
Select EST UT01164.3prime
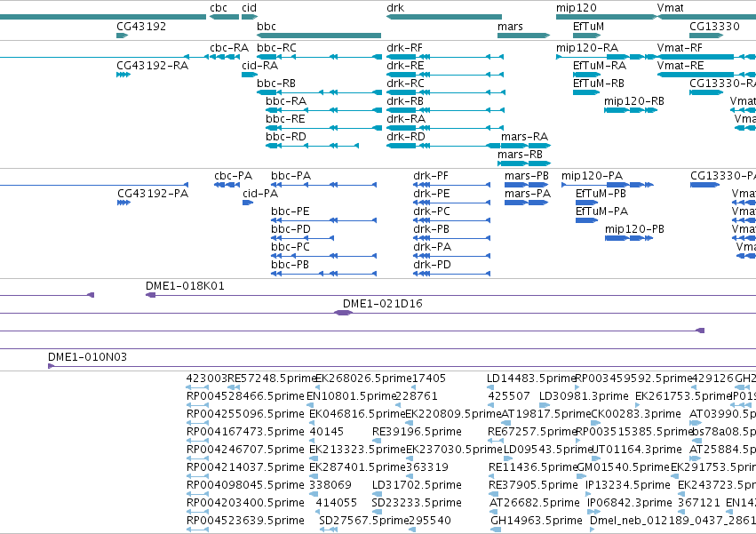[x=596, y=458]
